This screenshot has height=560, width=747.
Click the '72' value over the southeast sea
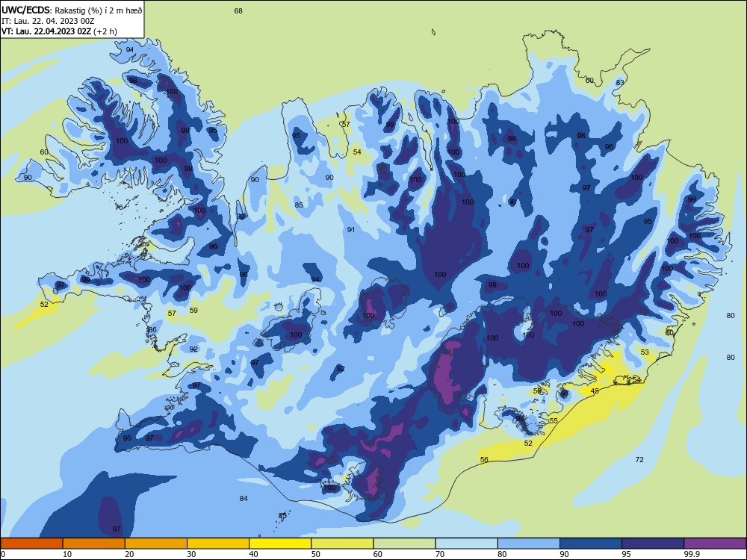point(639,459)
